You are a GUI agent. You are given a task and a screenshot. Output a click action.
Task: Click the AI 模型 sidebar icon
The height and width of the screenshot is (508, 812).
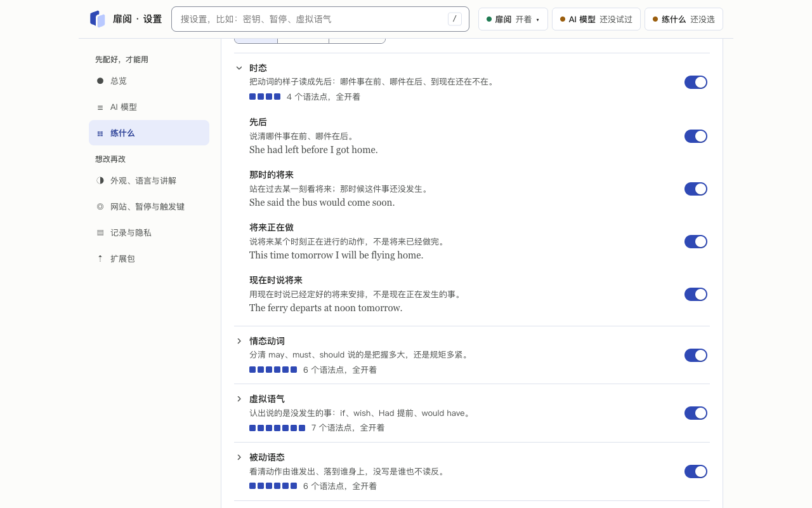click(100, 107)
